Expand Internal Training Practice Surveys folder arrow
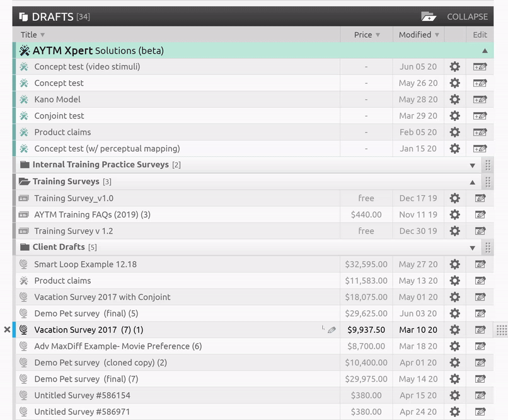The width and height of the screenshot is (508, 420). coord(473,165)
